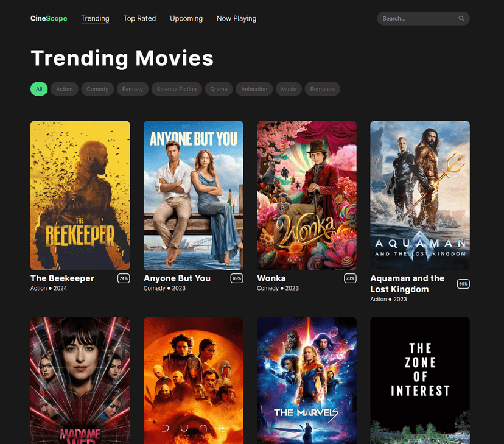Click the search magnifier icon

pyautogui.click(x=461, y=19)
